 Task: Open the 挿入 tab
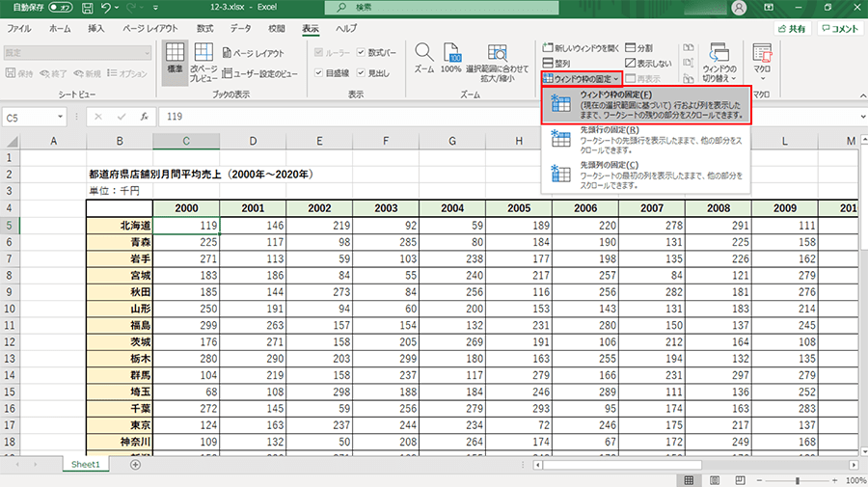click(x=96, y=29)
